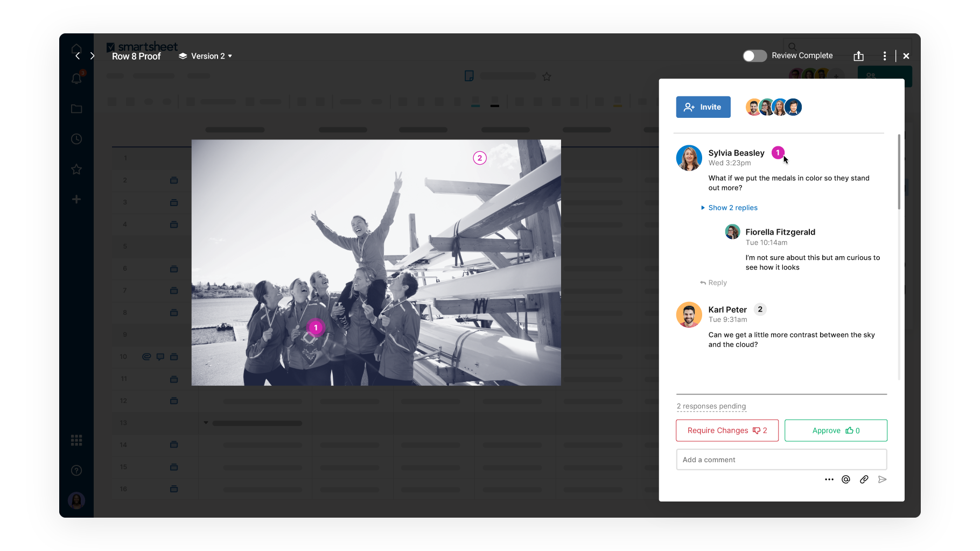Toggle the Review Complete switch

tap(754, 55)
